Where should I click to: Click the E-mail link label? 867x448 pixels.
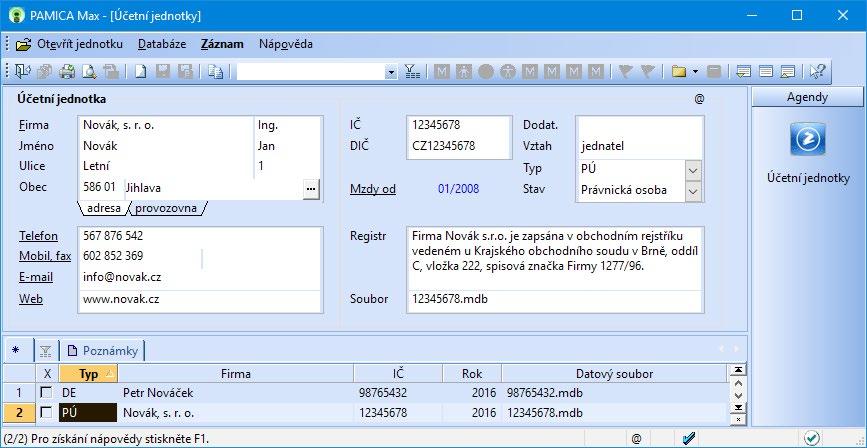[36, 277]
